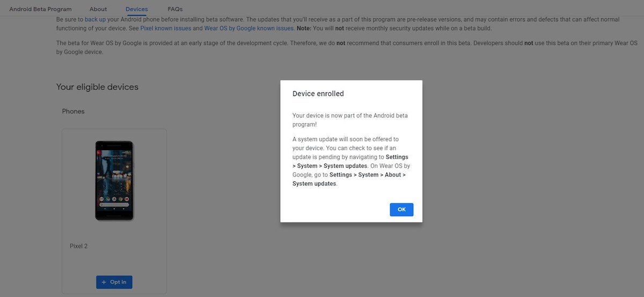Click the Opt in button for Pixel 2
Screen dimensions: 644x297
tap(114, 282)
